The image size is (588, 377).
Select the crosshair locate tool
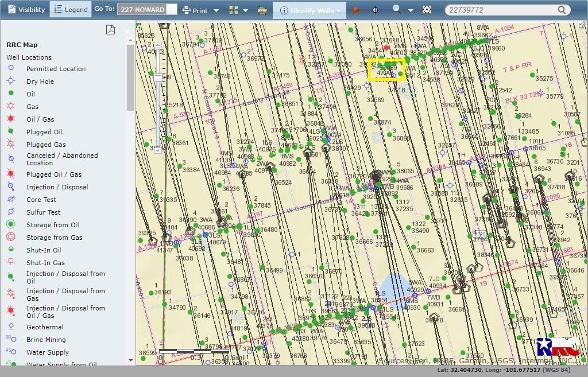coord(375,10)
